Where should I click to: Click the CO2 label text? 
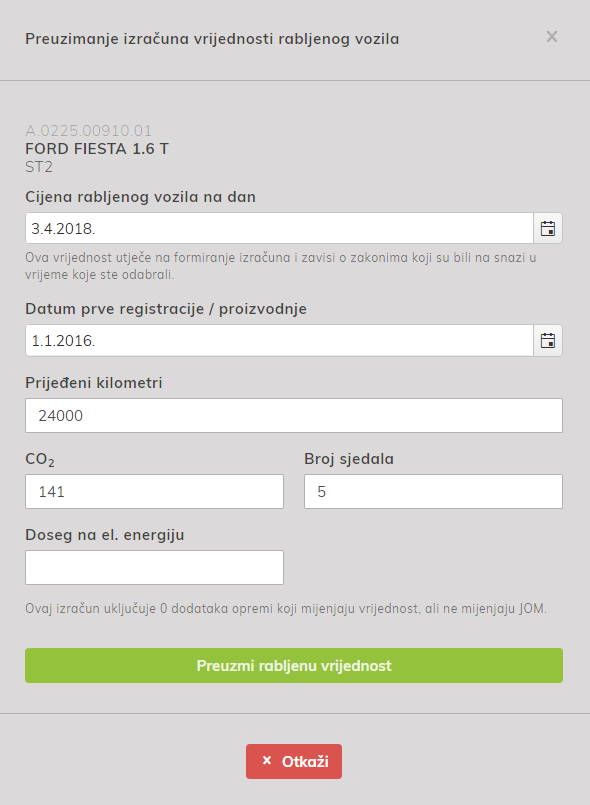pos(40,459)
